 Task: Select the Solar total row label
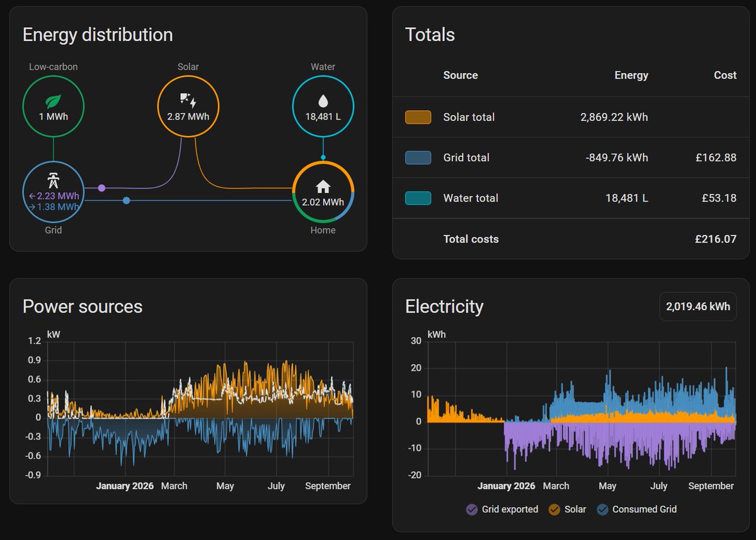click(x=469, y=117)
